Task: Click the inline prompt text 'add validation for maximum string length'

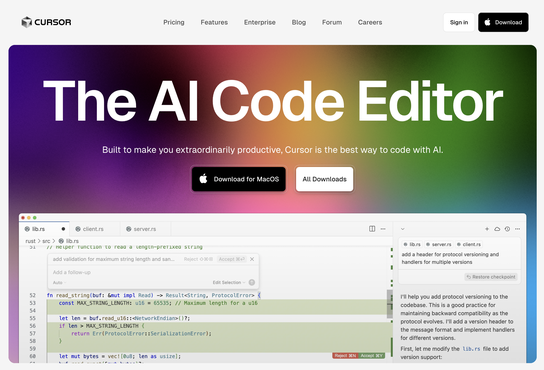Action: [113, 259]
